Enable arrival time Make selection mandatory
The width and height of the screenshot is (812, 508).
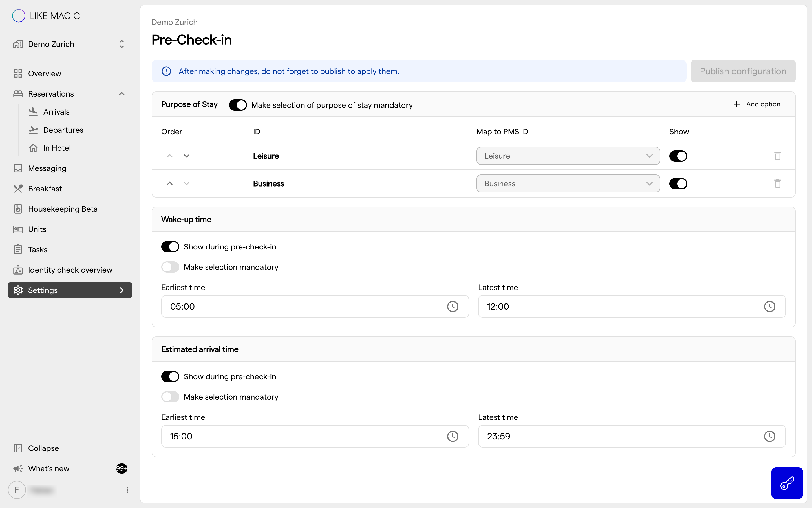170,397
